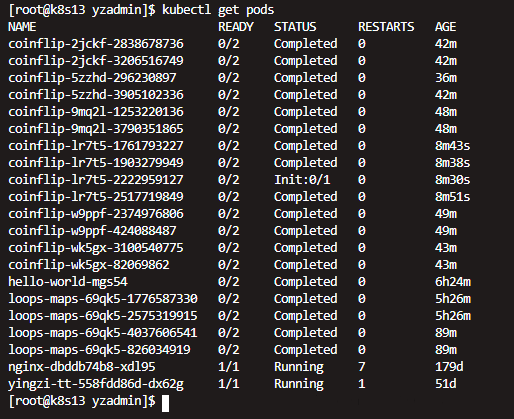The width and height of the screenshot is (514, 419).
Task: Click the RESTARTS column header
Action: (x=386, y=27)
